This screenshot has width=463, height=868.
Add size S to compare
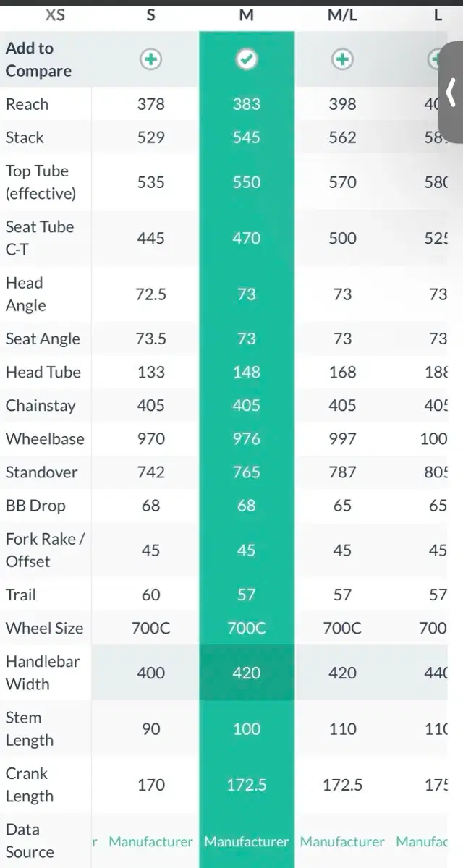(x=150, y=60)
